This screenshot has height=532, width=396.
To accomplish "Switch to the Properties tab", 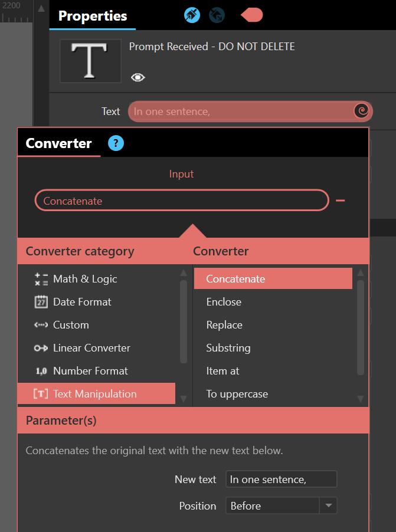I will tap(93, 15).
